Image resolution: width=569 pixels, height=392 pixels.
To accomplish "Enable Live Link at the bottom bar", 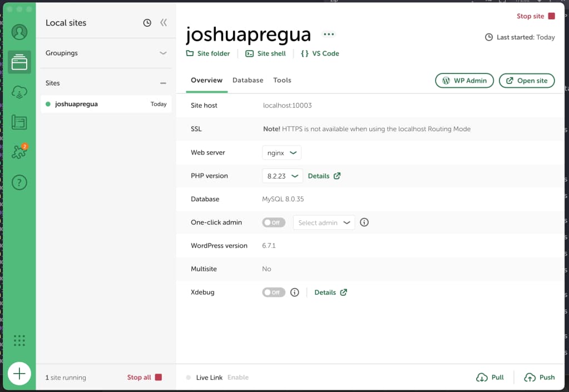I will point(238,377).
